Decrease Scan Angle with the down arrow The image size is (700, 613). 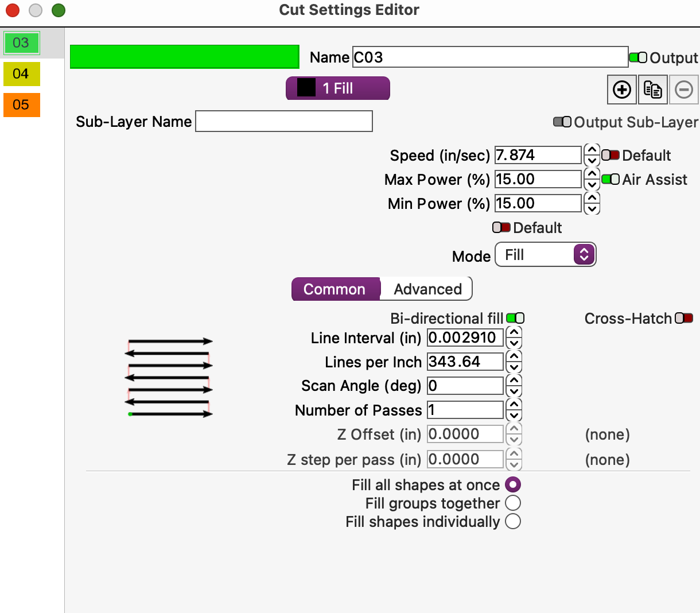point(514,391)
